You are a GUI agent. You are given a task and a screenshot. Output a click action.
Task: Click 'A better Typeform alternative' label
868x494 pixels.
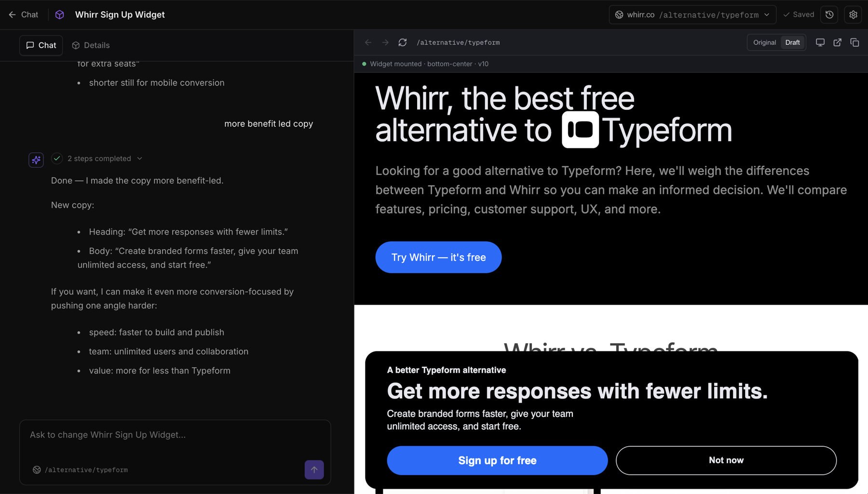click(x=446, y=370)
